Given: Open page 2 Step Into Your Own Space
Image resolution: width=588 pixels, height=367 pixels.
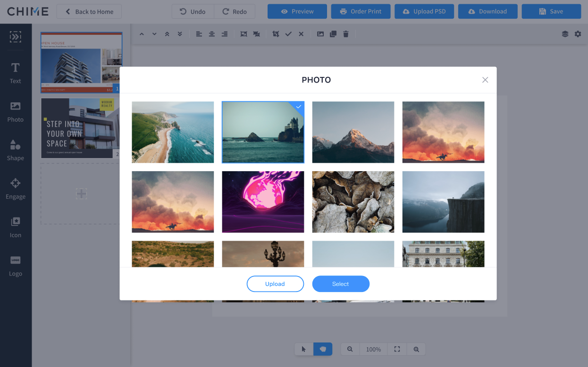Looking at the screenshot, I should coord(81,128).
